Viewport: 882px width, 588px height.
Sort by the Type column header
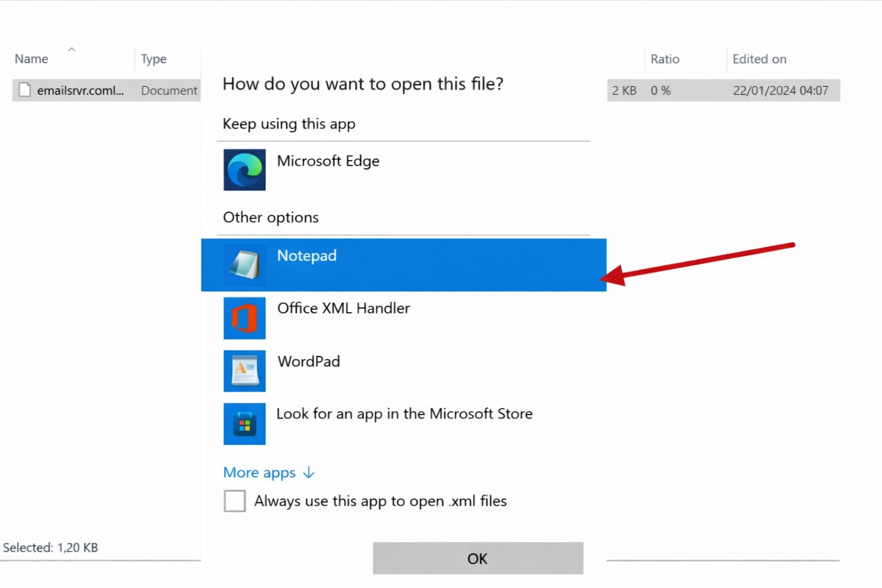coord(154,59)
